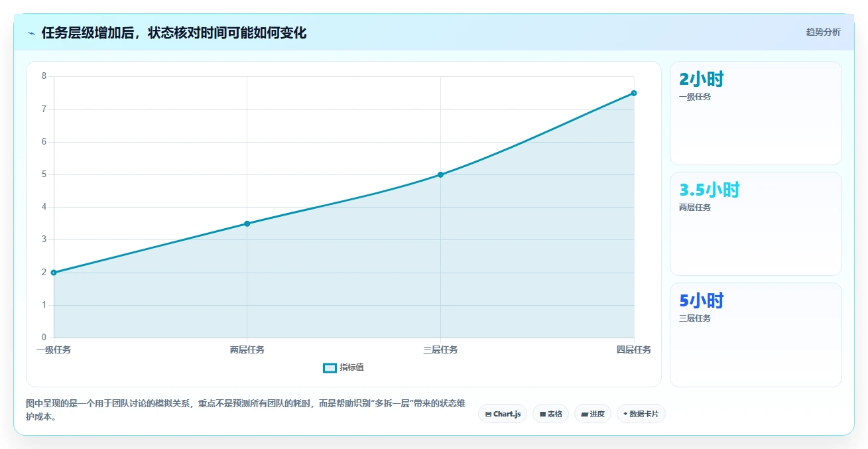The height and width of the screenshot is (449, 868).
Task: Click the y-axis value 0
Action: pyautogui.click(x=44, y=338)
